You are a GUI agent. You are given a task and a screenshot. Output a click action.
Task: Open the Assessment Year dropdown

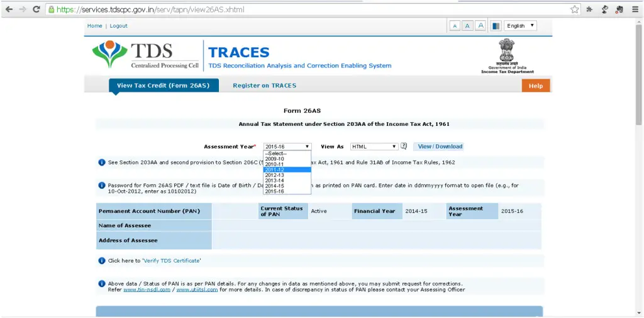287,147
